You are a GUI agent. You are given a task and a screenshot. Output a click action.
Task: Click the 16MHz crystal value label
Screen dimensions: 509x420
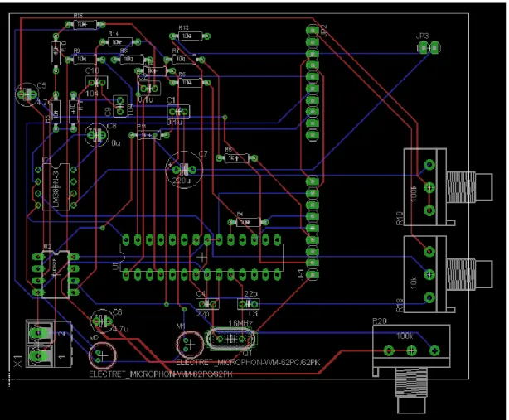(240, 323)
